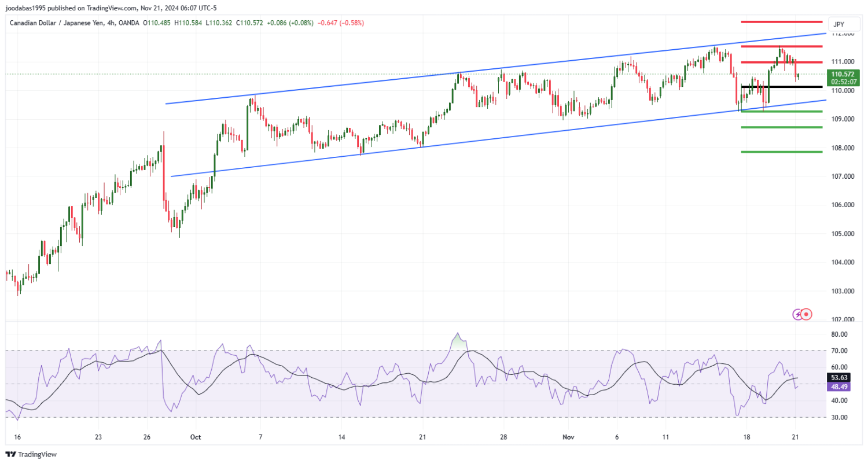The height and width of the screenshot is (464, 868).
Task: Click the 102.000 price axis label
Action: click(x=843, y=320)
